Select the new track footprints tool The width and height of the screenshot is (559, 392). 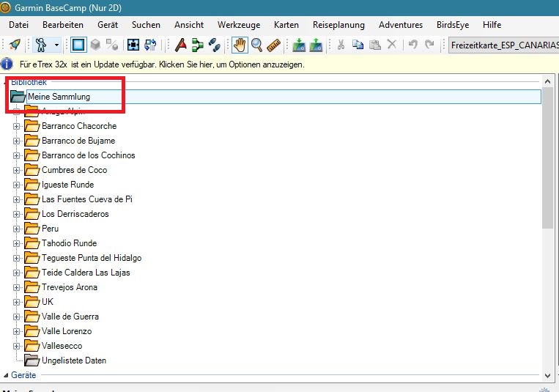[x=215, y=45]
